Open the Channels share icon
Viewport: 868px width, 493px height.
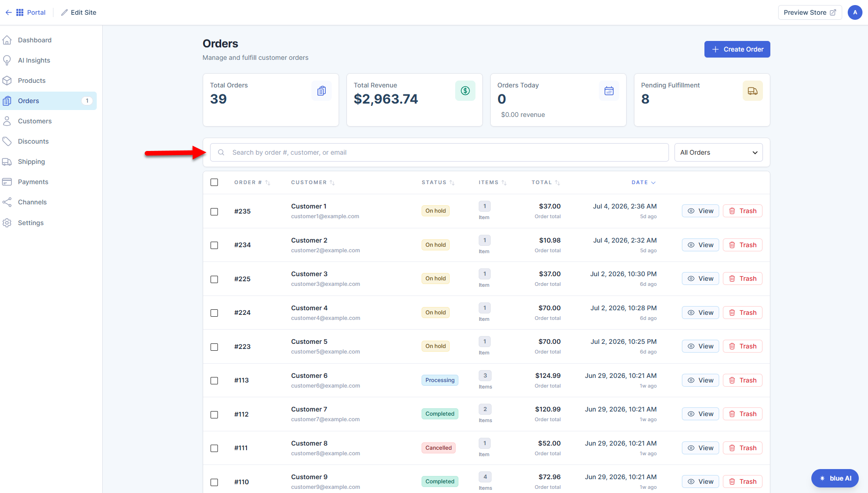[7, 202]
